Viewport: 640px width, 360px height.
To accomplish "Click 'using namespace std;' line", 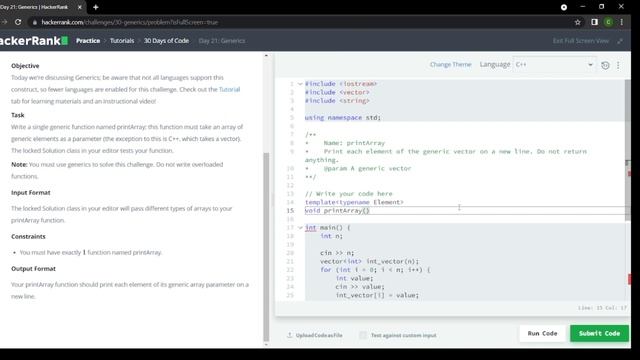I will tap(342, 118).
